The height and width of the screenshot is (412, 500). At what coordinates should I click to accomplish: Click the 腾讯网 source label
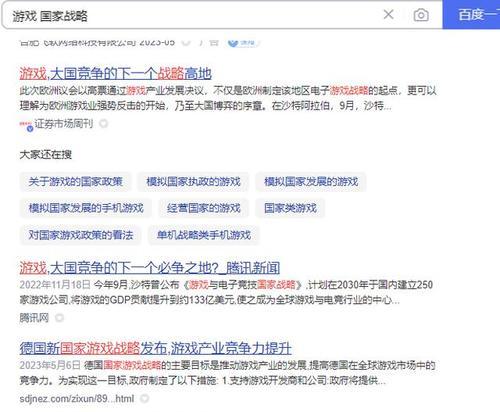pos(34,318)
